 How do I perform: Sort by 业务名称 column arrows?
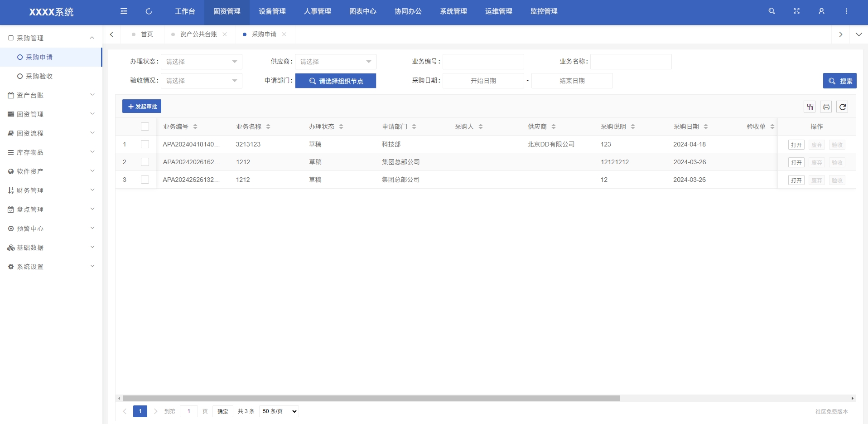tap(268, 127)
